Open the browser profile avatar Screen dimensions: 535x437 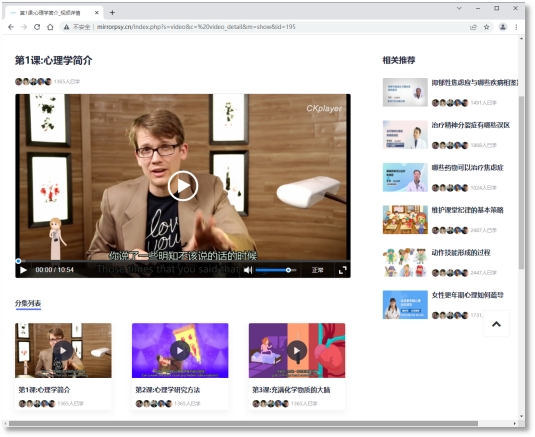(503, 27)
